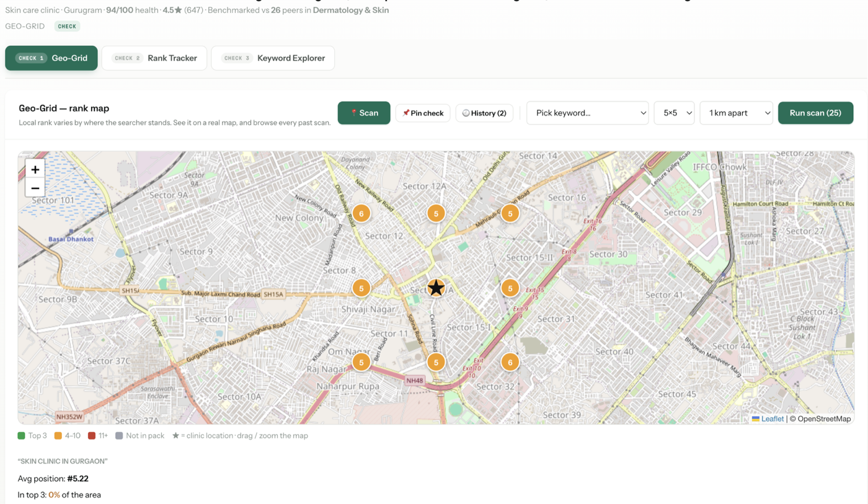Select the 6 rank marker above Sector 32

click(510, 363)
